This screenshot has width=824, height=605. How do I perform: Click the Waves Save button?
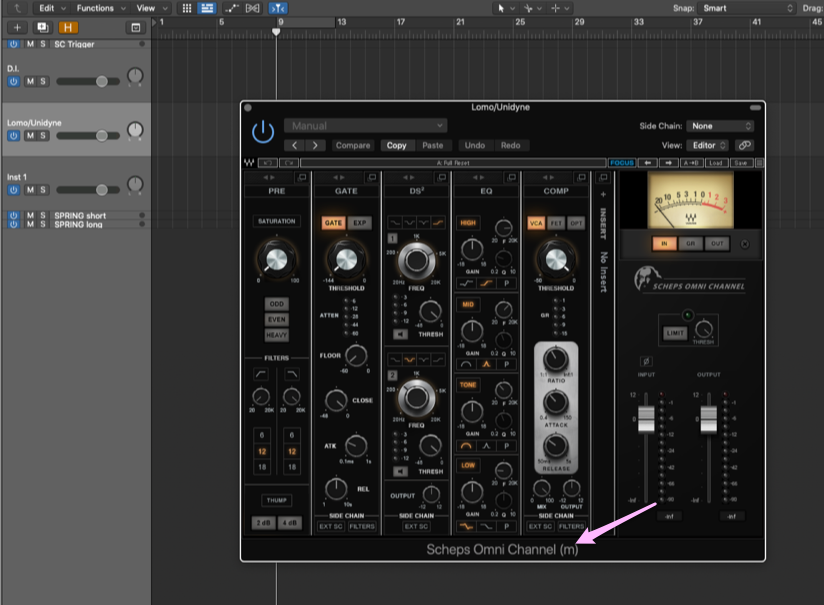point(740,163)
